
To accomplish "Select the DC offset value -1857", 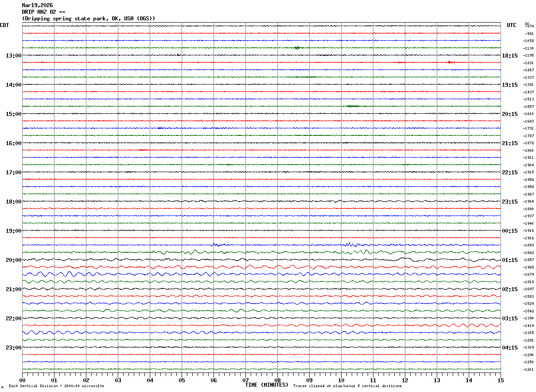I will click(x=529, y=260).
